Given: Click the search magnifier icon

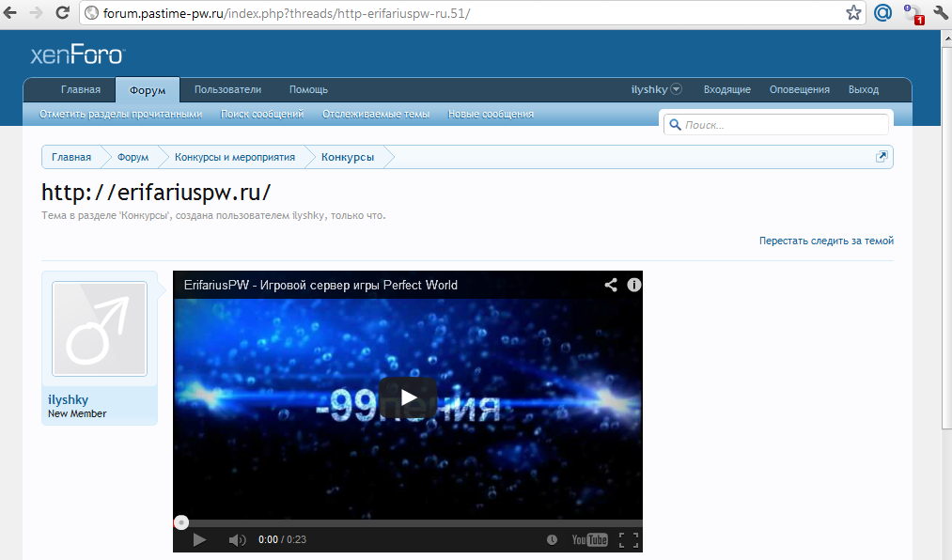Looking at the screenshot, I should [675, 125].
